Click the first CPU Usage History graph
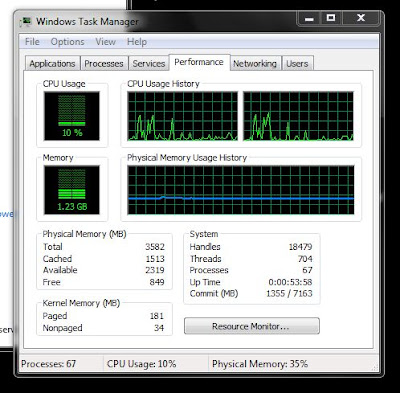 pyautogui.click(x=183, y=116)
